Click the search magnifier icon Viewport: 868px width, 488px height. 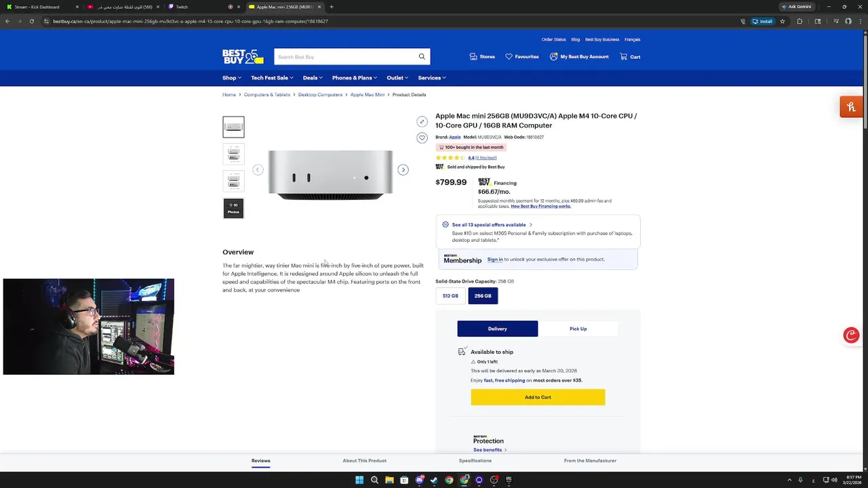(x=422, y=57)
